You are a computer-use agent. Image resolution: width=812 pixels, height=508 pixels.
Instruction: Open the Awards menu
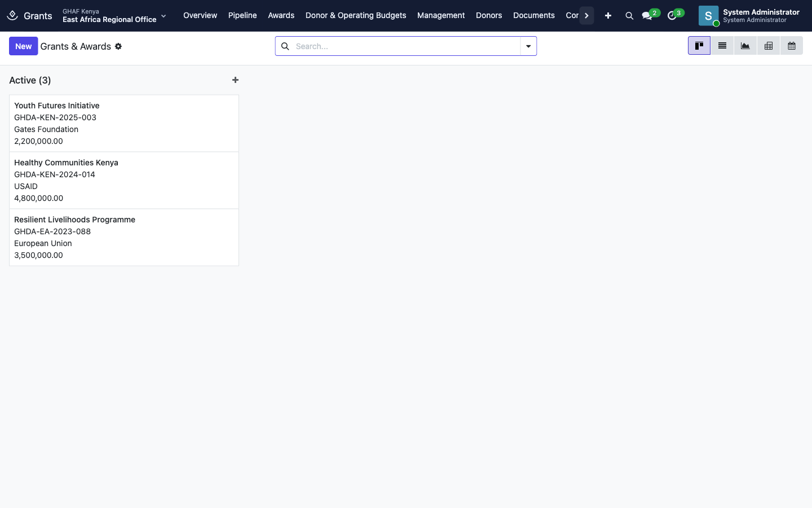point(281,16)
